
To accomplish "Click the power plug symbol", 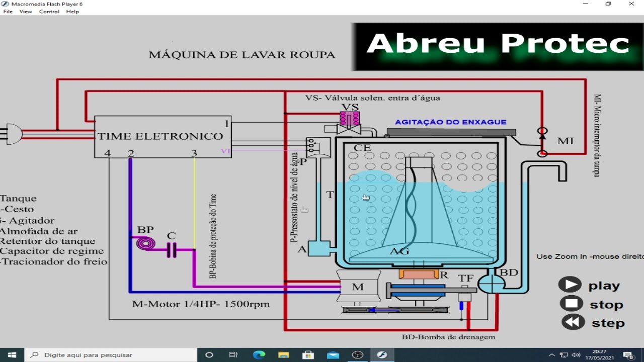I will click(x=11, y=134).
